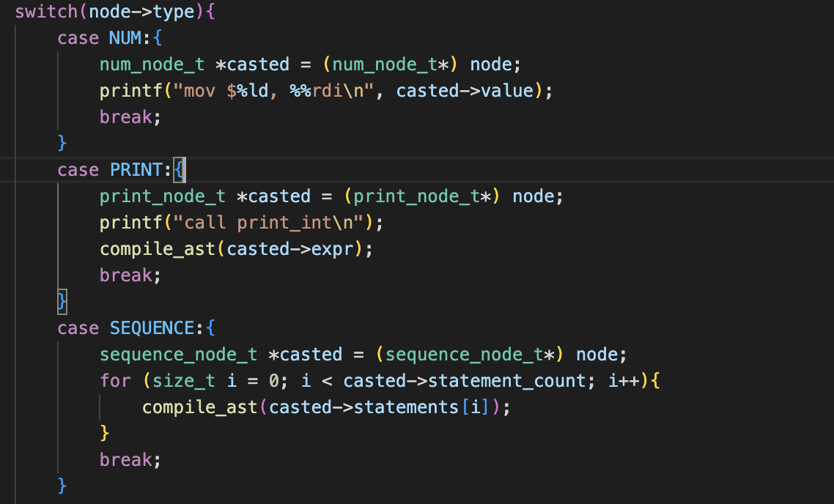Viewport: 834px width, 504px height.
Task: Click the highlighted closing brace of PRINT case
Action: click(62, 301)
